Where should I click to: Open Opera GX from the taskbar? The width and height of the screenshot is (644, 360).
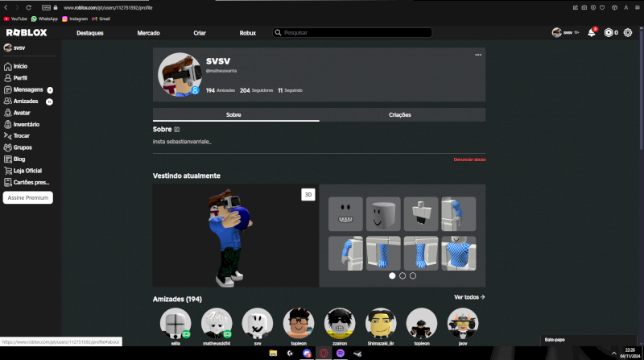[324, 353]
